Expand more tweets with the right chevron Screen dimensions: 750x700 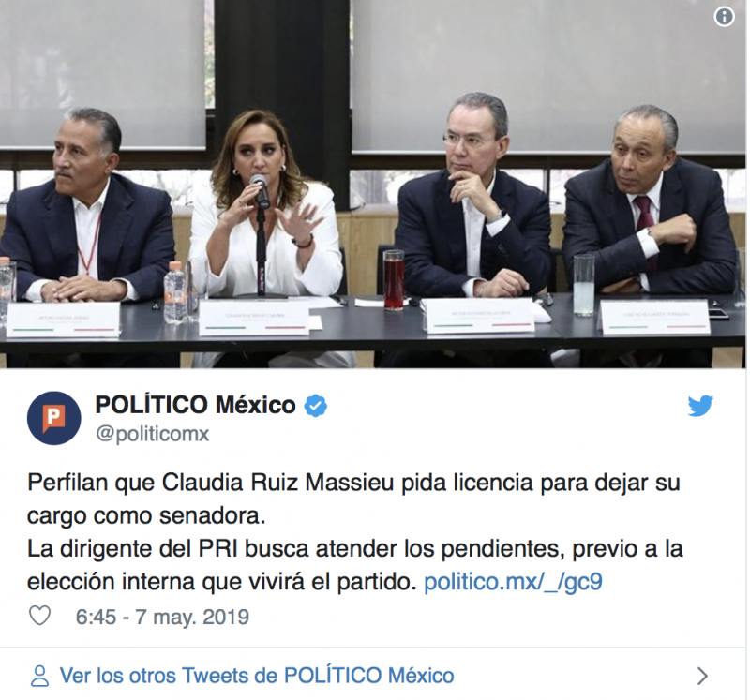[702, 676]
